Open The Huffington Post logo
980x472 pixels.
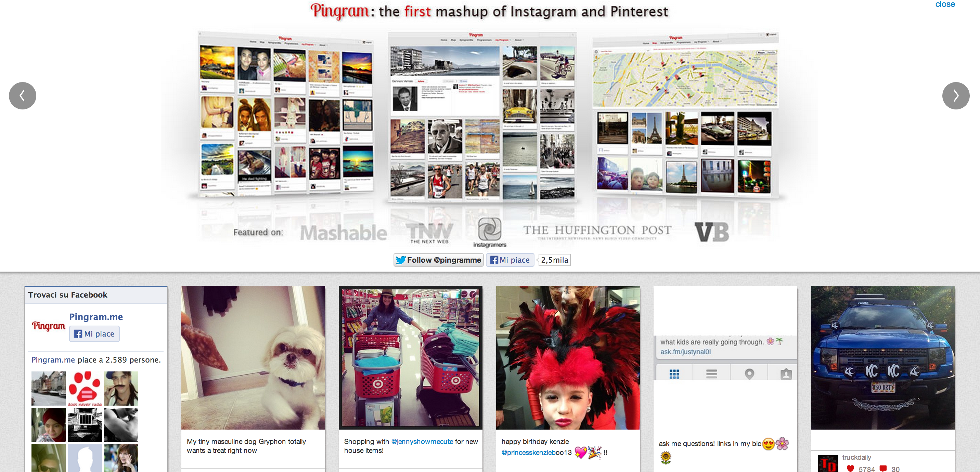coord(597,232)
